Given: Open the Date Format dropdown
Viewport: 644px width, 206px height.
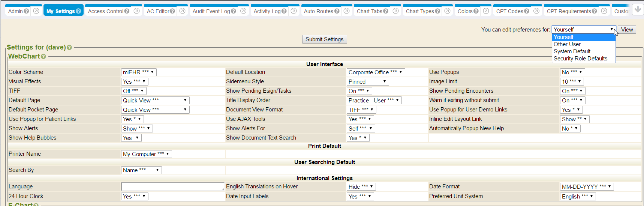Looking at the screenshot, I should [x=586, y=186].
